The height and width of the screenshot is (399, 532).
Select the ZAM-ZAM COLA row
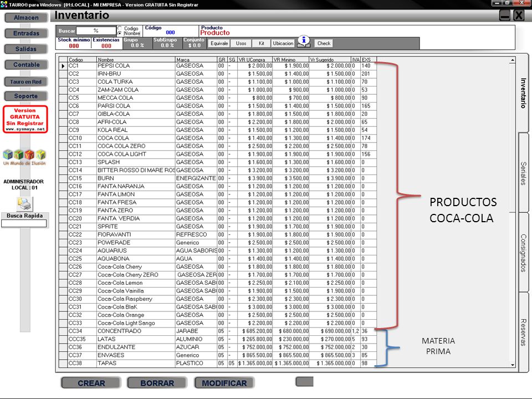(x=217, y=90)
